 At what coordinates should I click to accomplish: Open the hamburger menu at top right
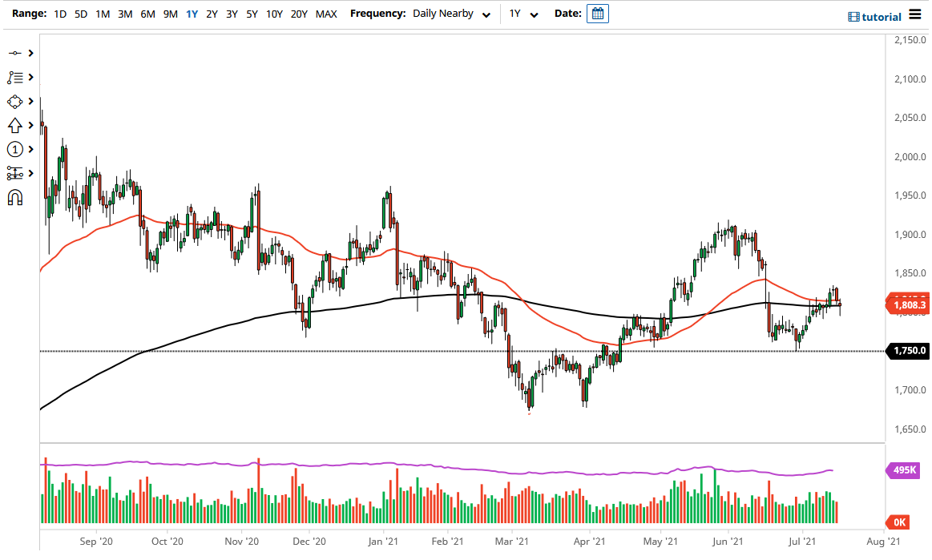click(x=914, y=15)
